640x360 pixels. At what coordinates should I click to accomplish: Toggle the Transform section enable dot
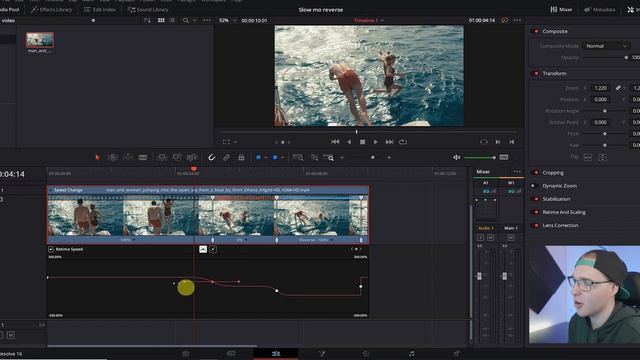coord(536,73)
